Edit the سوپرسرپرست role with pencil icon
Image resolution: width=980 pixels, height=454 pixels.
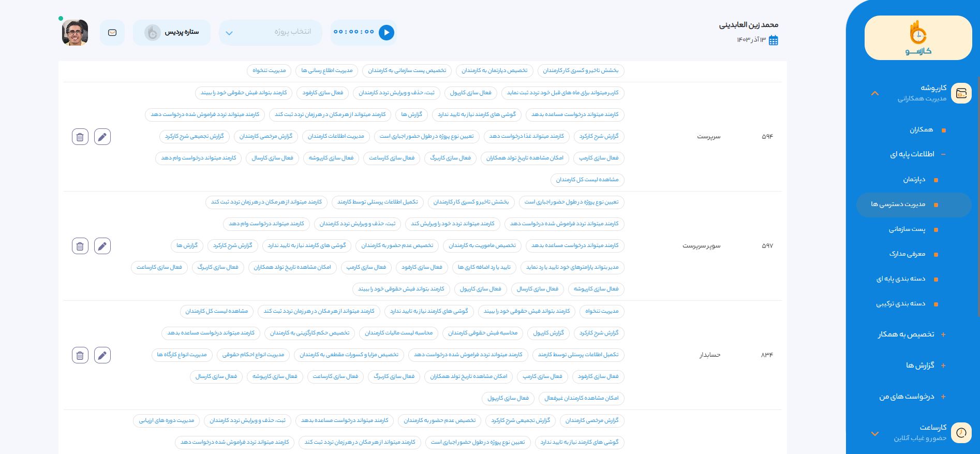tap(102, 246)
